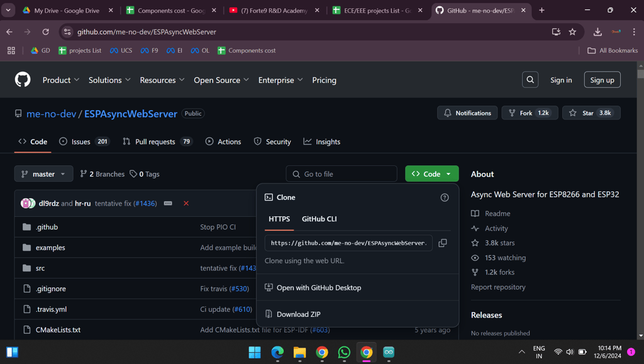Open the tab search dropdown arrow
The width and height of the screenshot is (644, 364).
click(x=8, y=10)
